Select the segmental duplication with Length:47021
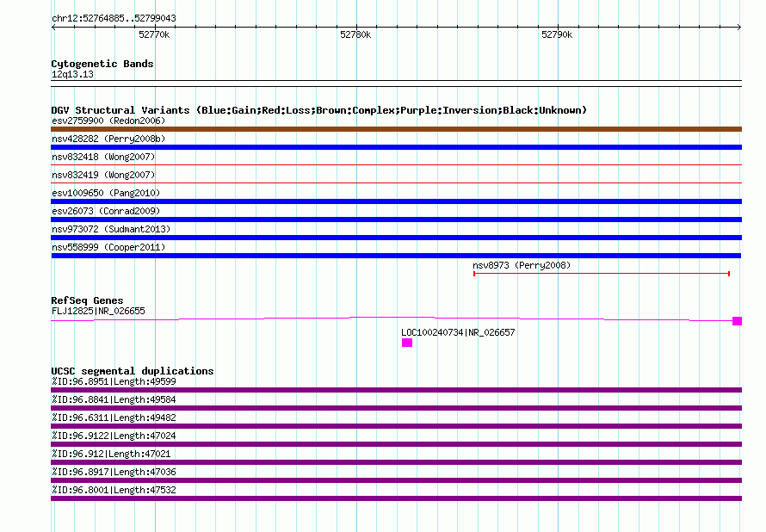The width and height of the screenshot is (766, 532). [396, 462]
